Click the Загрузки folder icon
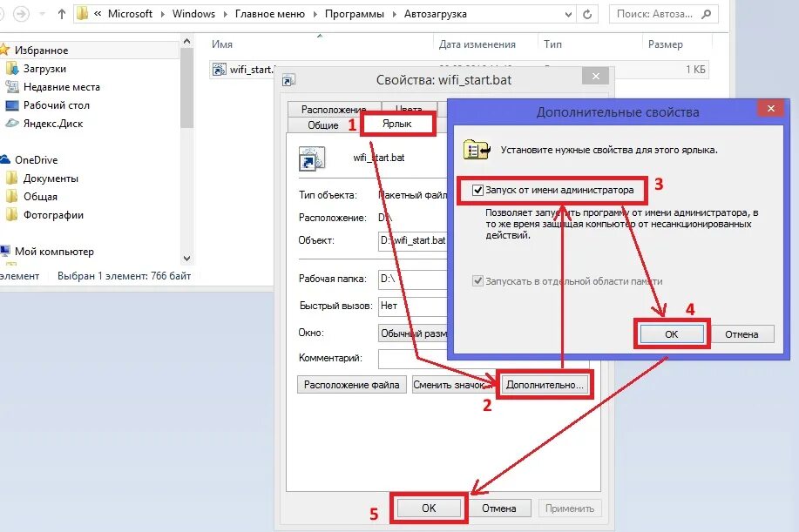This screenshot has height=532, width=799. tap(11, 68)
